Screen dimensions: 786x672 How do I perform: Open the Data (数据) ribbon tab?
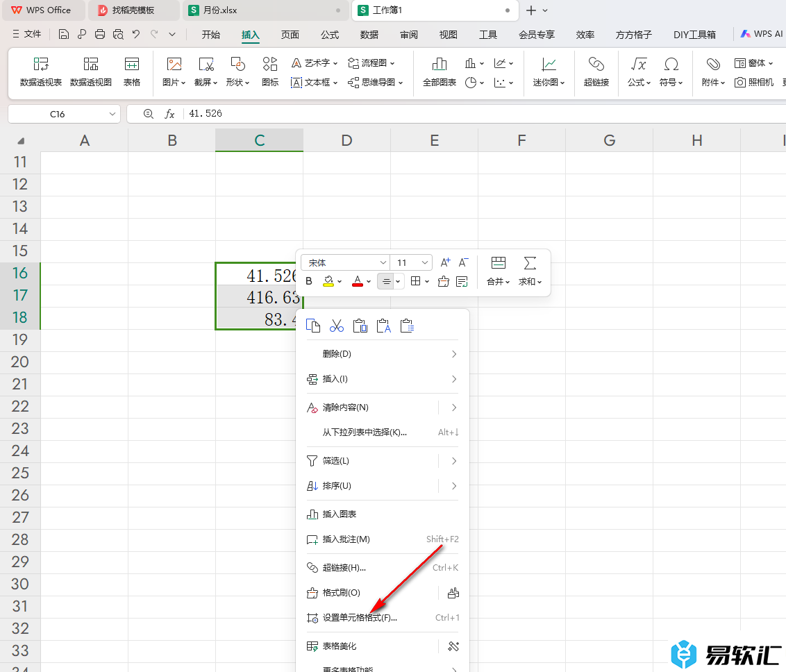coord(369,35)
